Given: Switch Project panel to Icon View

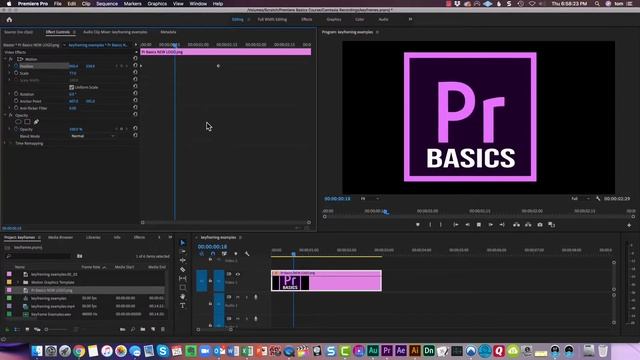Looking at the screenshot, I should click(x=27, y=329).
